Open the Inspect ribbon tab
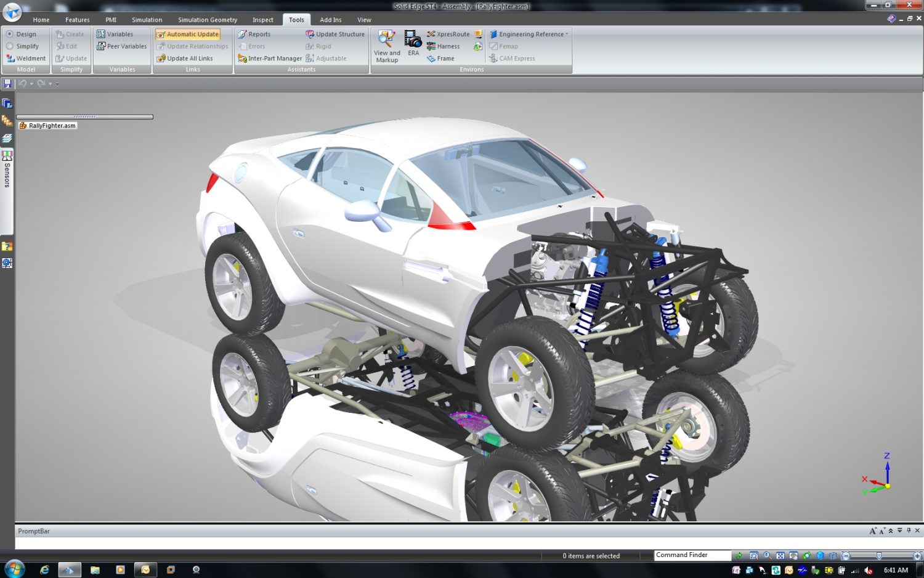Screen dimensions: 924x578 (x=262, y=19)
